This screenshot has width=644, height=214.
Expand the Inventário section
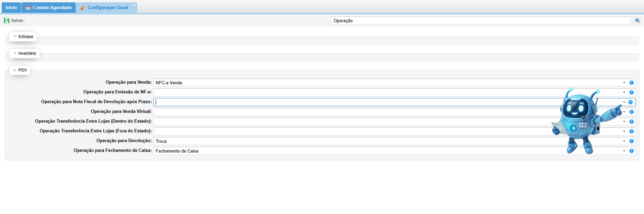[x=24, y=53]
